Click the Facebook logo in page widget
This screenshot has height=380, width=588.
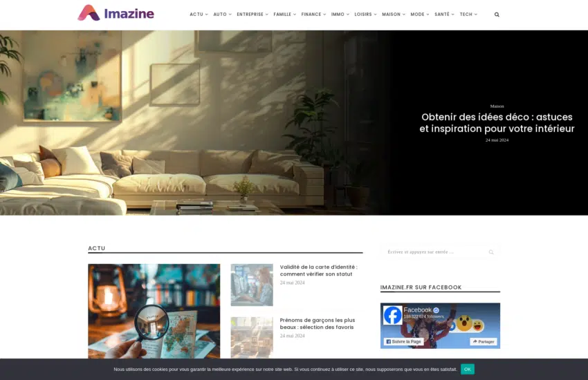pos(392,315)
